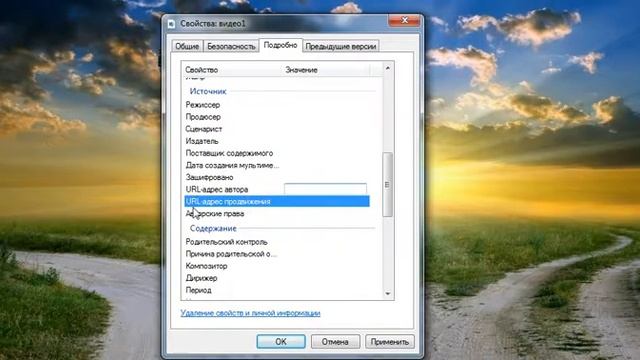
Task: Click the OK button
Action: point(281,342)
